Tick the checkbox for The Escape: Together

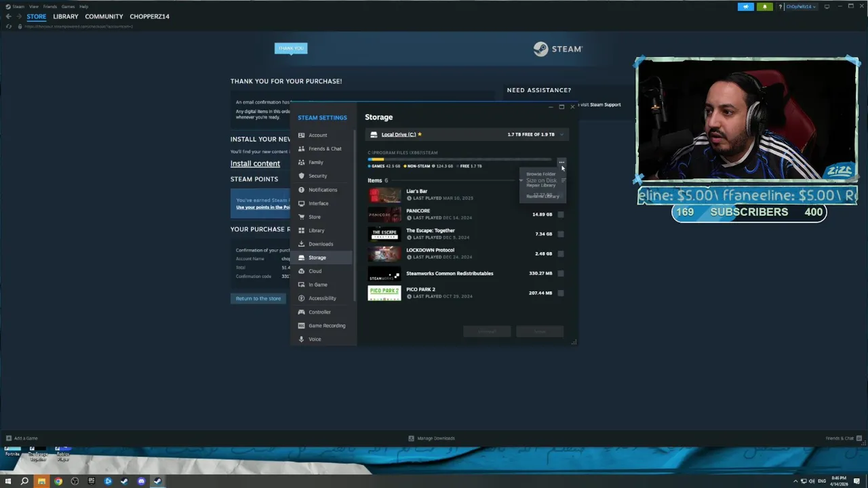(561, 234)
